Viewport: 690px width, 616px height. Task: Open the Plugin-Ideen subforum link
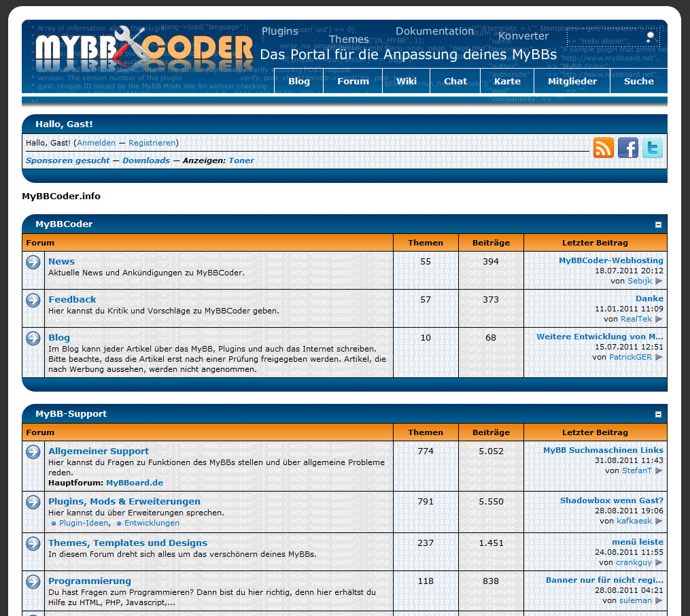tap(84, 523)
